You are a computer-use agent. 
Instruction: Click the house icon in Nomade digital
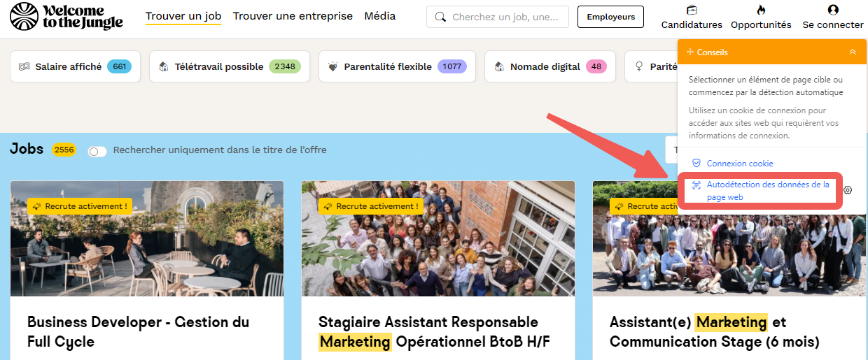click(x=499, y=66)
